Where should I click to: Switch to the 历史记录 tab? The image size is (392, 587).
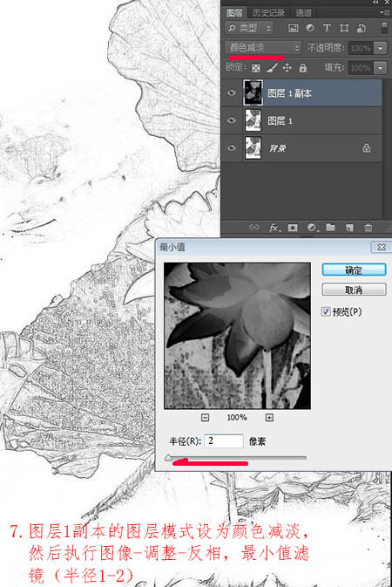click(268, 13)
